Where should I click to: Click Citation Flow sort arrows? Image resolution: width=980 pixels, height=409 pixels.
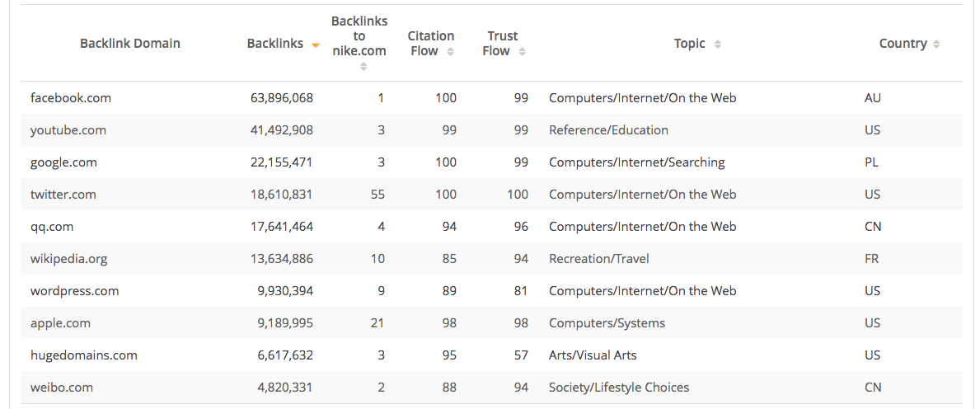pyautogui.click(x=451, y=51)
